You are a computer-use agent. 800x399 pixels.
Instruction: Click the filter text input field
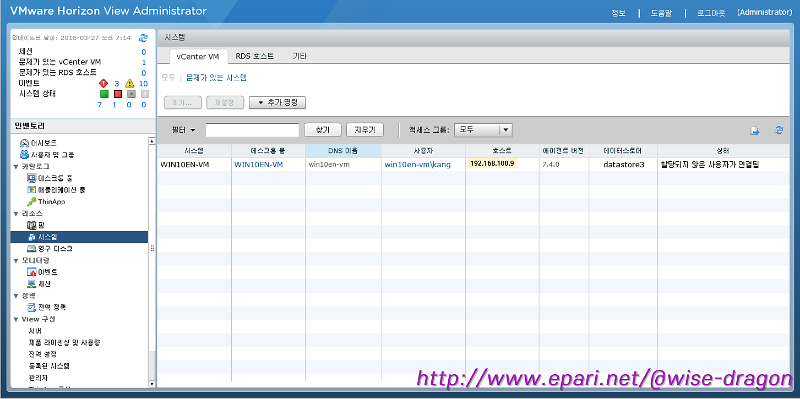253,130
